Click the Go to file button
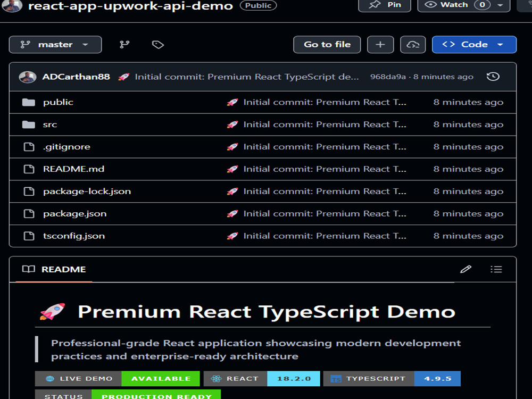 (x=327, y=45)
